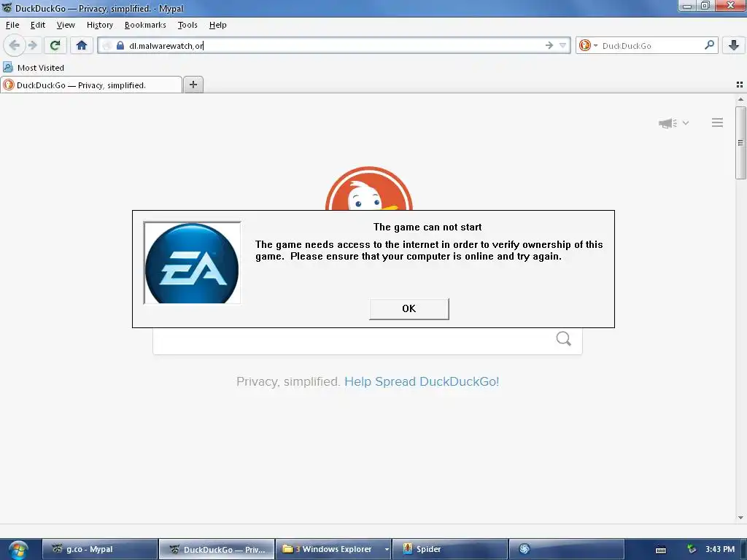
Task: Click the EA logo image in dialog
Action: pyautogui.click(x=192, y=262)
